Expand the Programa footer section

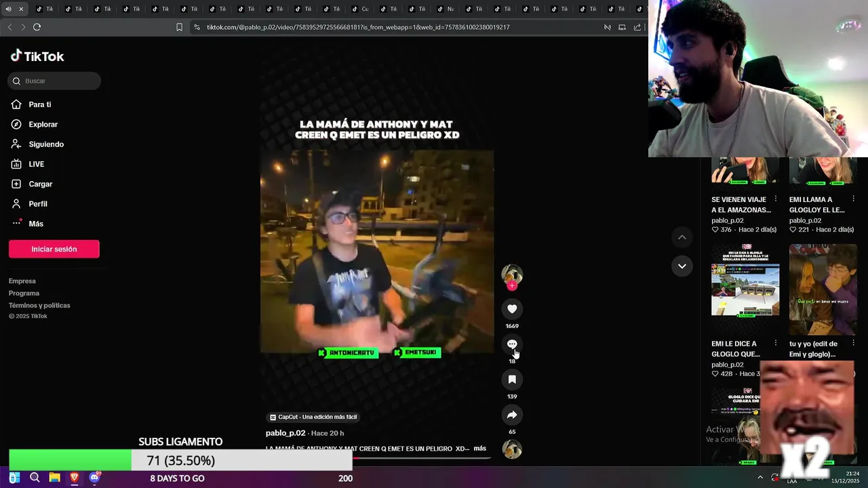click(24, 293)
